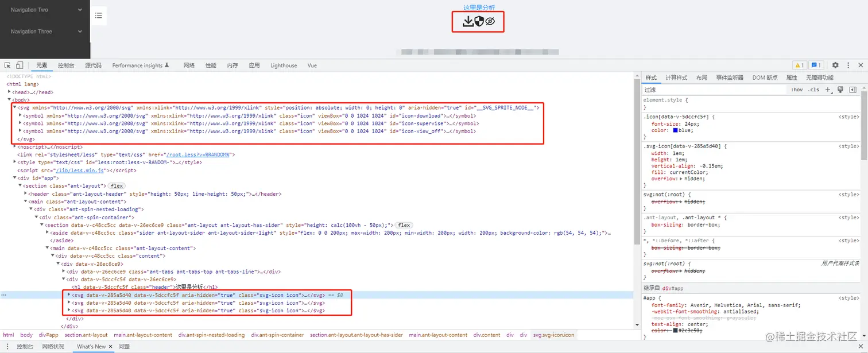
Task: Open the 无障碍功能 tab
Action: (x=819, y=77)
